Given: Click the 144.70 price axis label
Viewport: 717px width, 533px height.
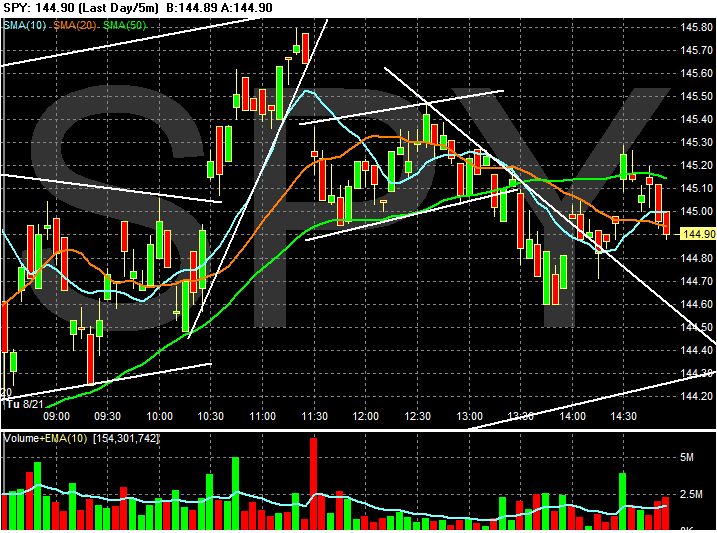Looking at the screenshot, I should 696,281.
